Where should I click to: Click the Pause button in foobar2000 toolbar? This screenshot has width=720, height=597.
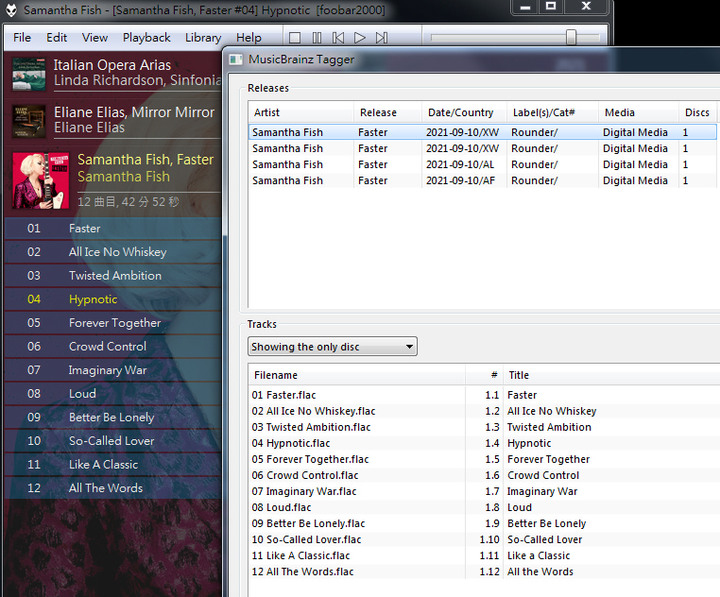pos(317,38)
